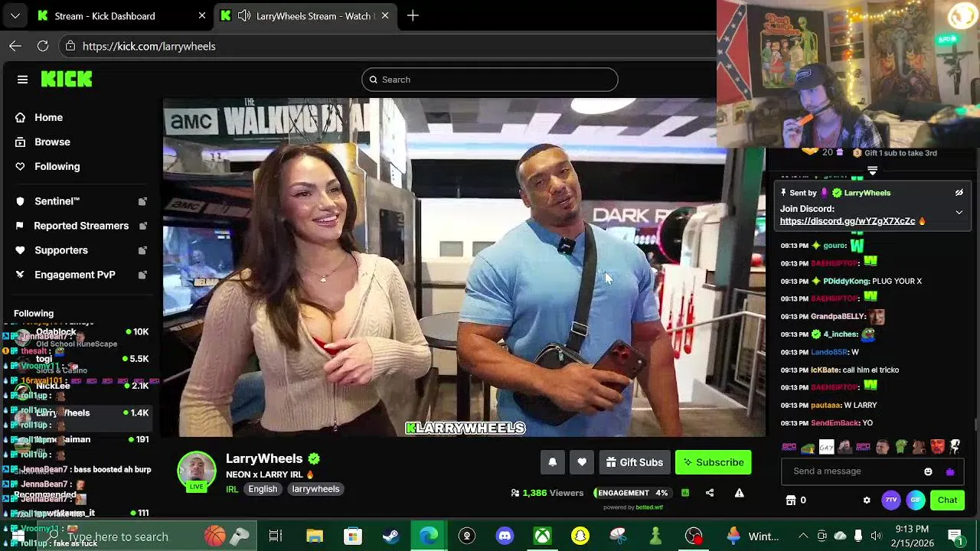Open the 7TV emote button

coord(890,500)
